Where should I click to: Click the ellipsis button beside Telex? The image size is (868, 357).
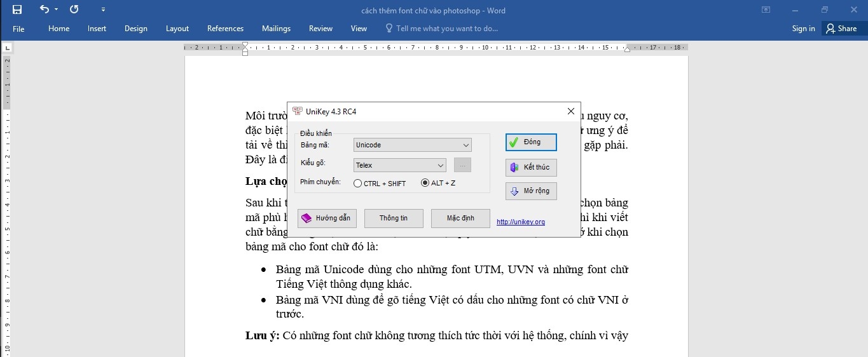point(463,165)
